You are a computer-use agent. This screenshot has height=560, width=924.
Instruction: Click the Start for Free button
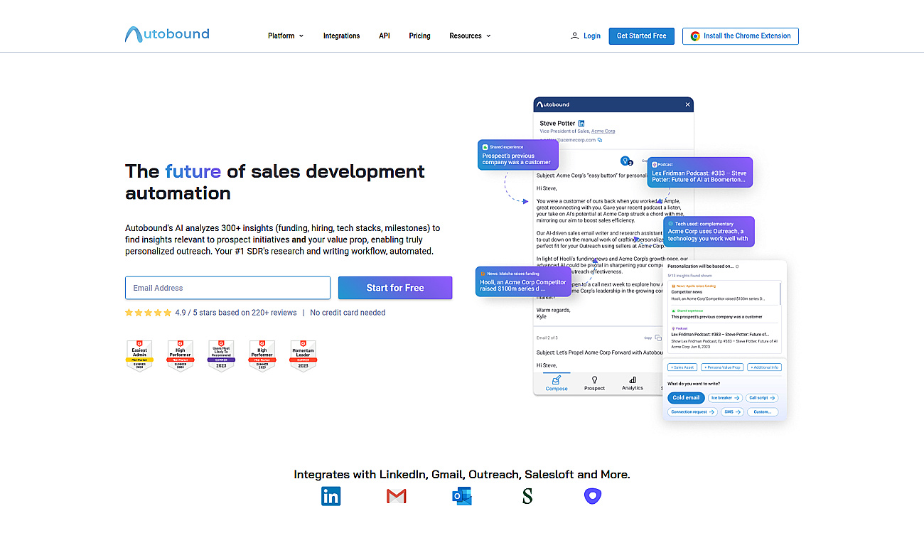coord(395,288)
